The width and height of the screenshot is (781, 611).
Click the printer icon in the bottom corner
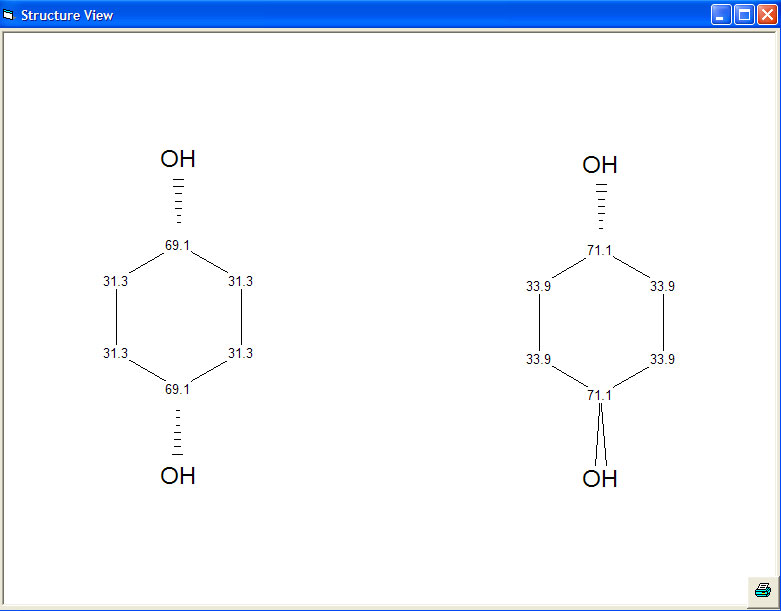pyautogui.click(x=762, y=589)
